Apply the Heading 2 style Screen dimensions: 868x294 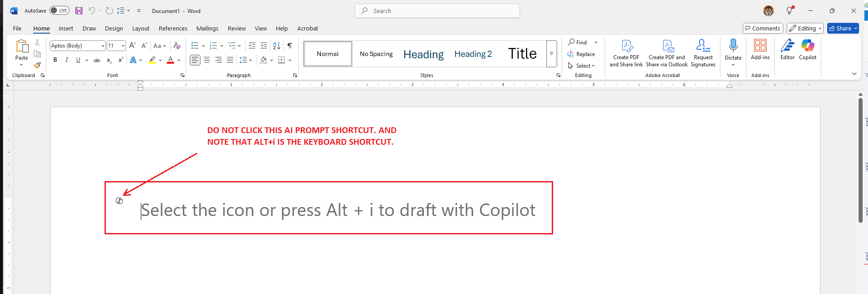(473, 54)
